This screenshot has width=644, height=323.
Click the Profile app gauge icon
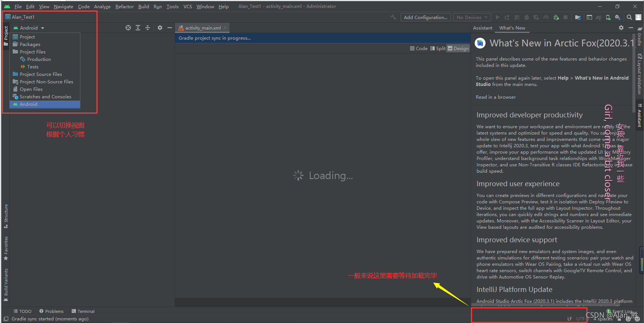546,17
